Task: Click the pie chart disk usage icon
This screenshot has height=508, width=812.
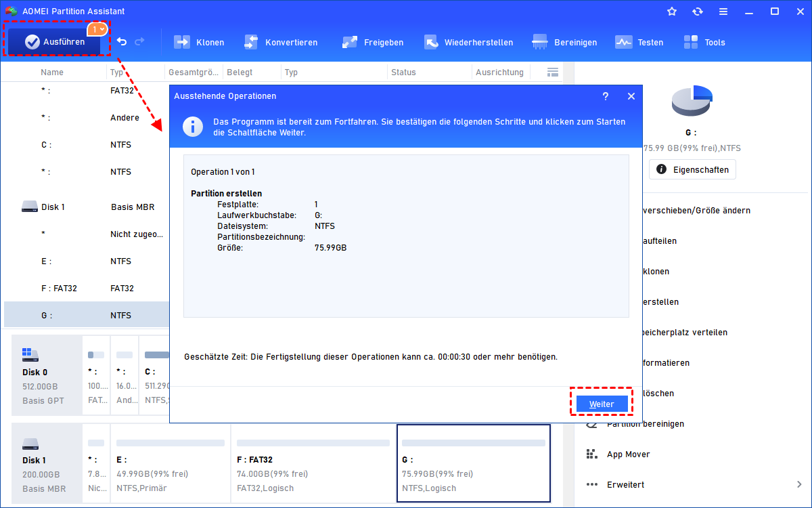Action: tap(692, 100)
